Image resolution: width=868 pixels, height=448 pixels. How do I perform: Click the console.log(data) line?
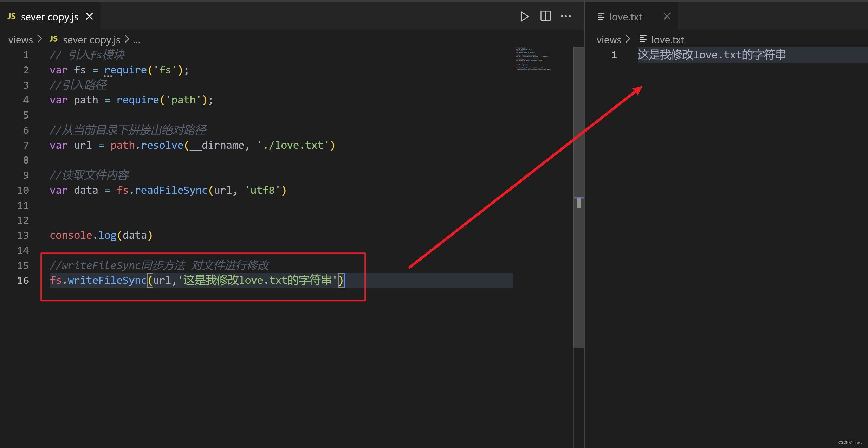click(101, 235)
